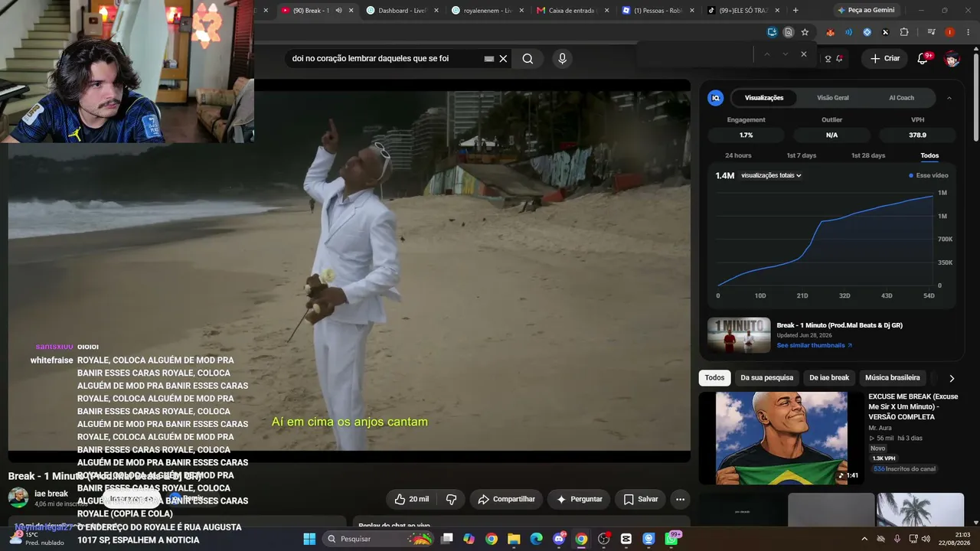
Task: Clear the YouTube search query text
Action: pos(503,59)
